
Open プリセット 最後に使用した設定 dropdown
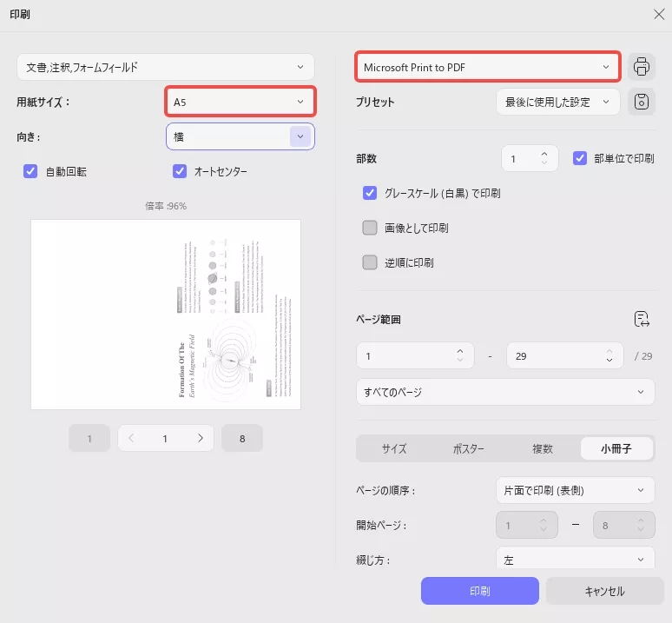pos(557,102)
